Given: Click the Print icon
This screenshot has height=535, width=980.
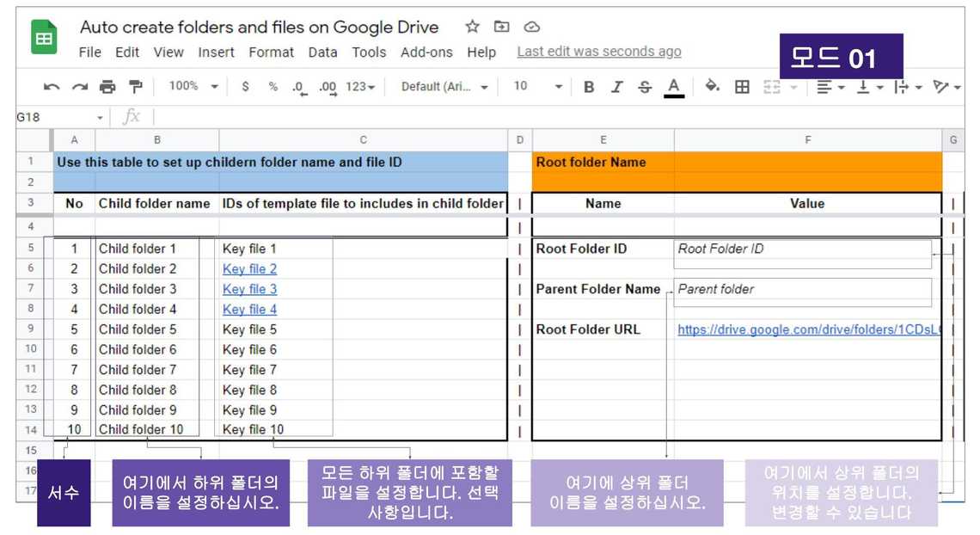Looking at the screenshot, I should click(107, 87).
